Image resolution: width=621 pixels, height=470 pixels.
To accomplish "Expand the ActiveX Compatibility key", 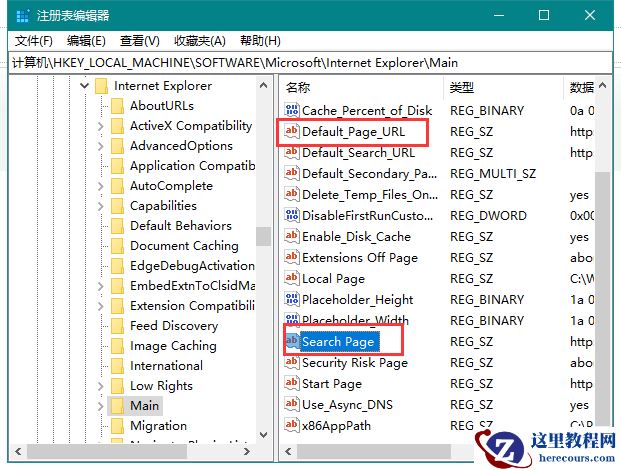I will click(100, 126).
